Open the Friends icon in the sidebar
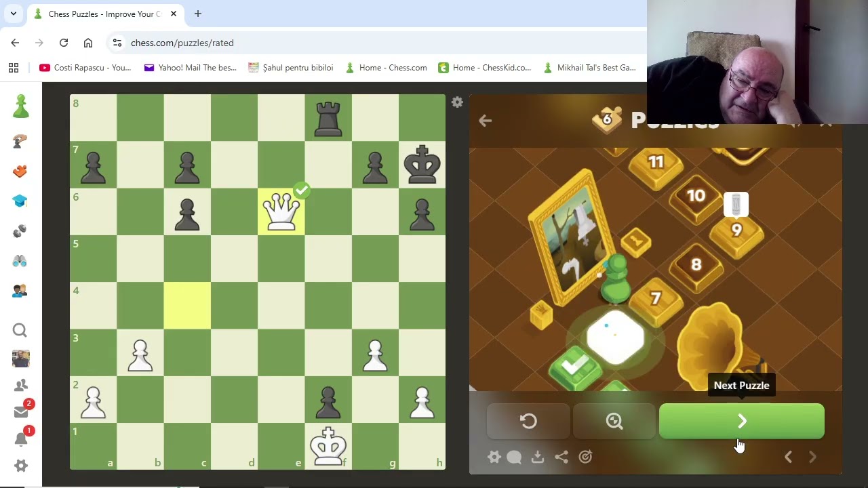Viewport: 868px width, 488px height. pyautogui.click(x=20, y=385)
